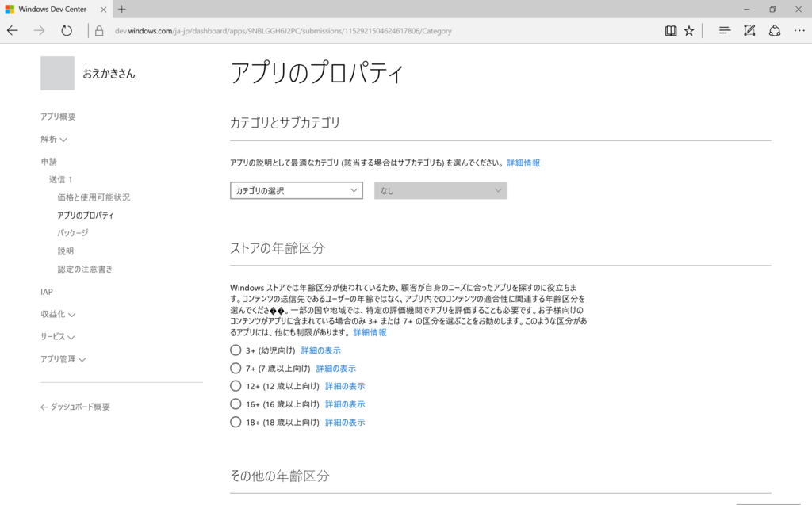Click the browser forward arrow

[x=40, y=31]
